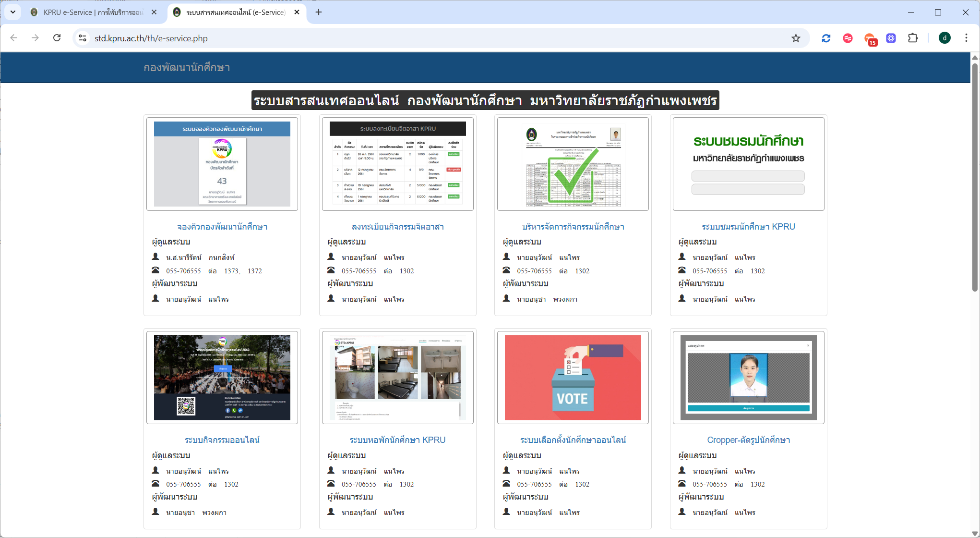
Task: Open the tab search dropdown arrow
Action: 13,12
